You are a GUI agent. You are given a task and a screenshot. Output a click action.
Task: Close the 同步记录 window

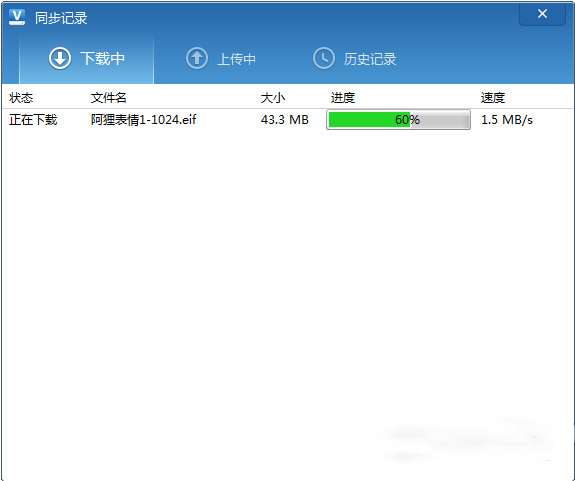[x=542, y=14]
